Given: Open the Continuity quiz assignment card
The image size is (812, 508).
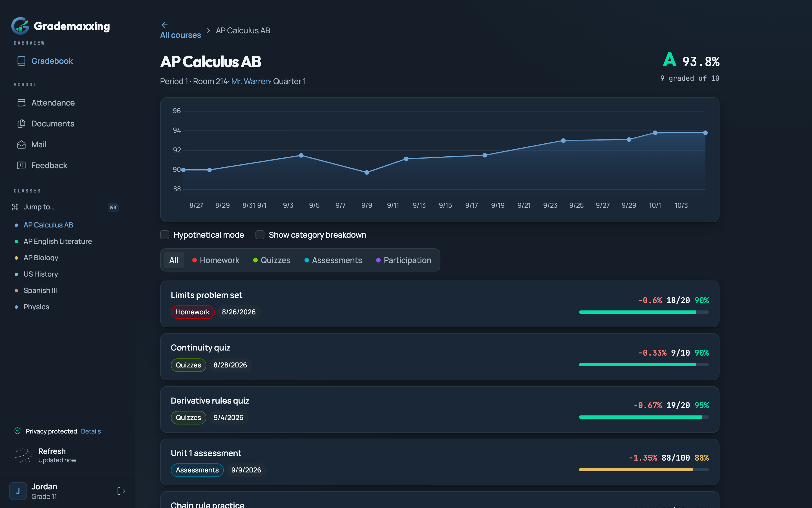Looking at the screenshot, I should 440,356.
